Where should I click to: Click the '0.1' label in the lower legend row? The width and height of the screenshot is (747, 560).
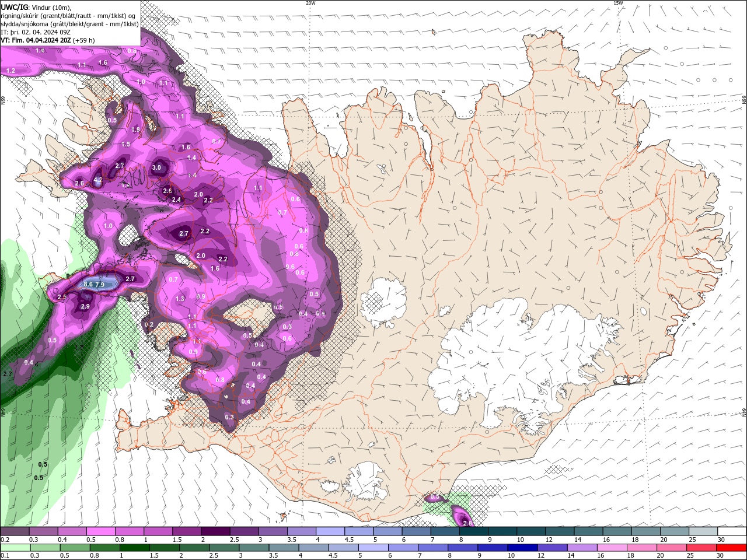tap(5, 556)
